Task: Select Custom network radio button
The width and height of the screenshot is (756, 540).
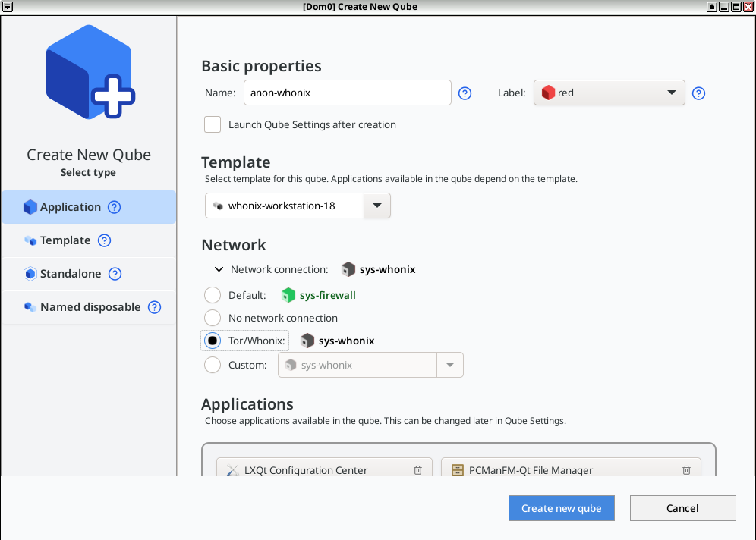Action: point(213,365)
